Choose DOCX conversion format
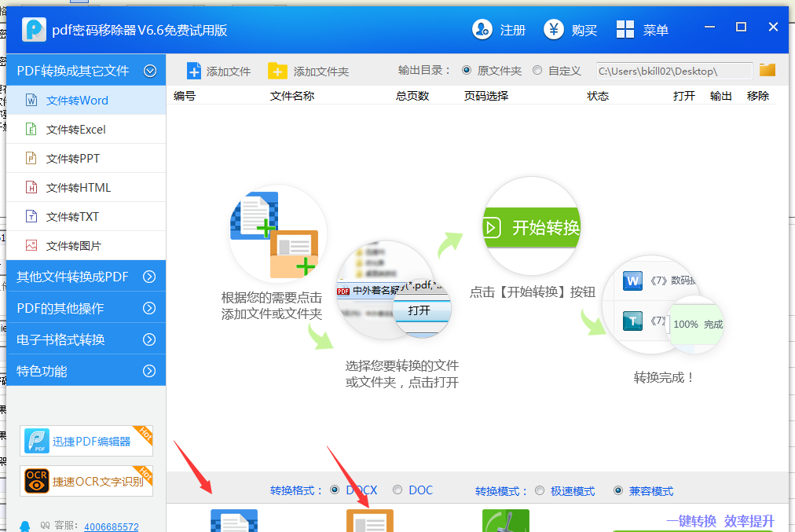The image size is (795, 532). (x=335, y=490)
